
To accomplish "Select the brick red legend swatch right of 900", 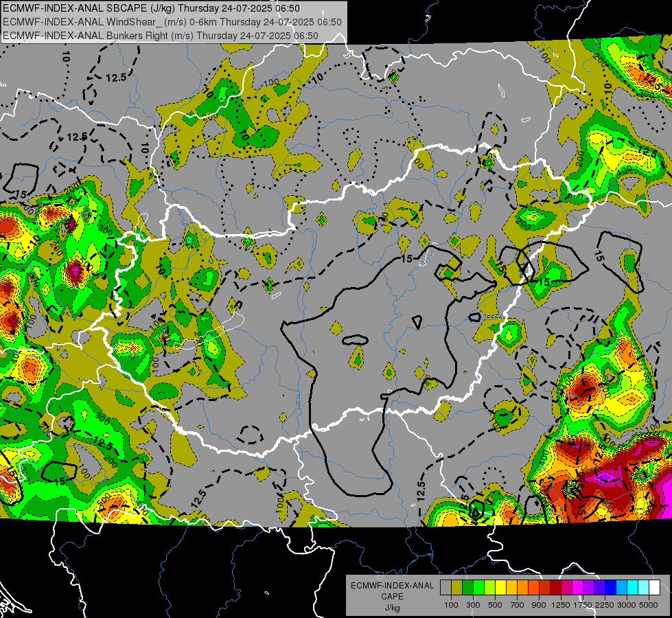I will (x=545, y=588).
